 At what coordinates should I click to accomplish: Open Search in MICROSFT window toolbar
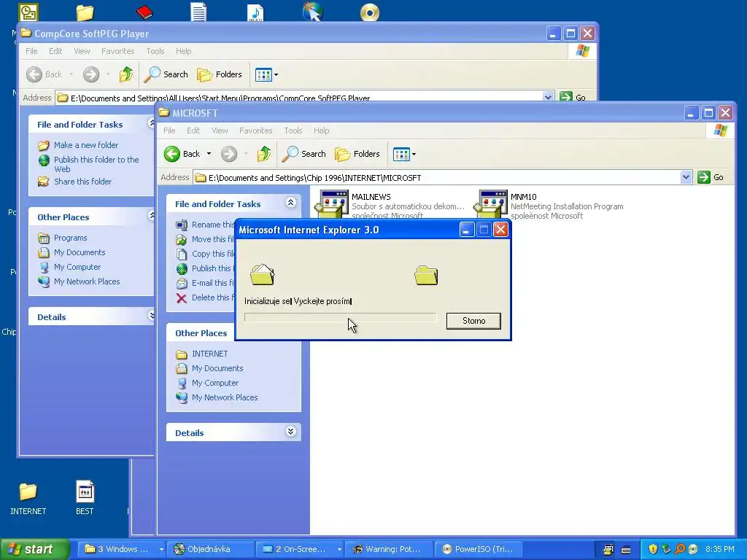click(304, 154)
